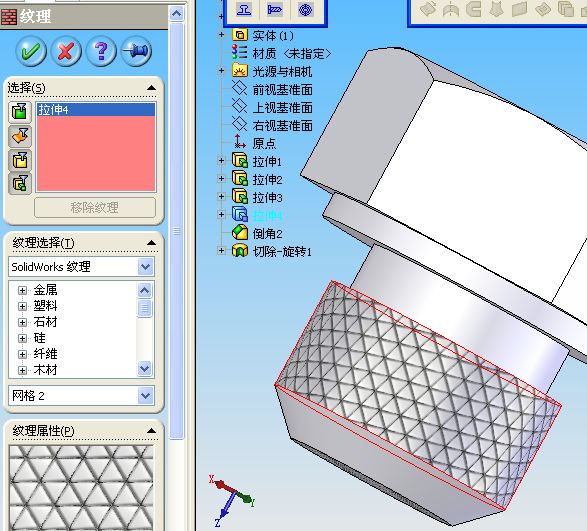Click the 倒角2 chamfer icon
The image size is (587, 531).
coord(240,233)
